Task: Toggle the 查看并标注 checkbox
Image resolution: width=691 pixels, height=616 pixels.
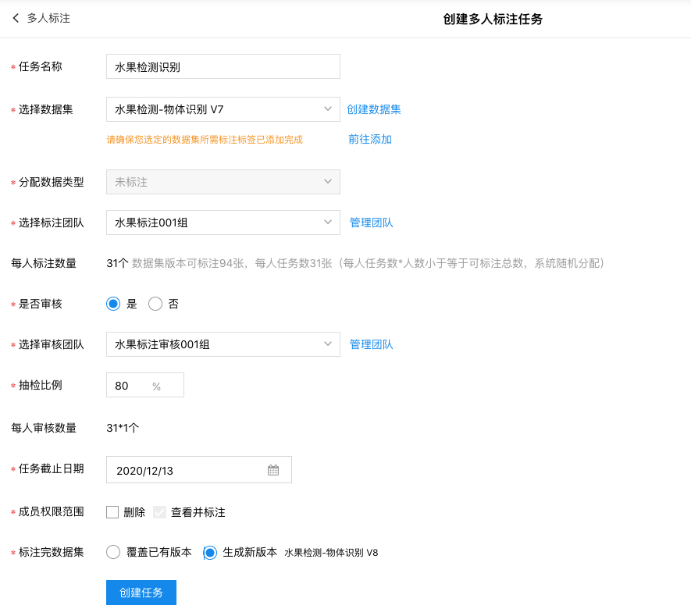Action: (160, 512)
